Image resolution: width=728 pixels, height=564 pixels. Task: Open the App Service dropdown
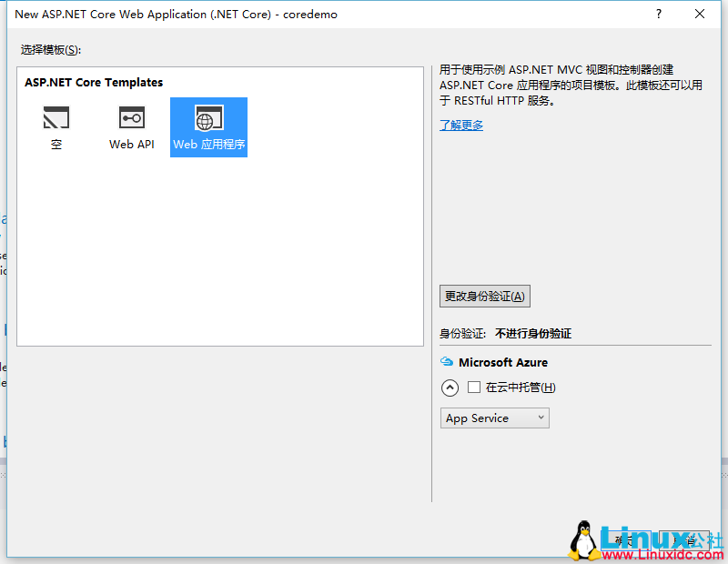click(x=494, y=418)
